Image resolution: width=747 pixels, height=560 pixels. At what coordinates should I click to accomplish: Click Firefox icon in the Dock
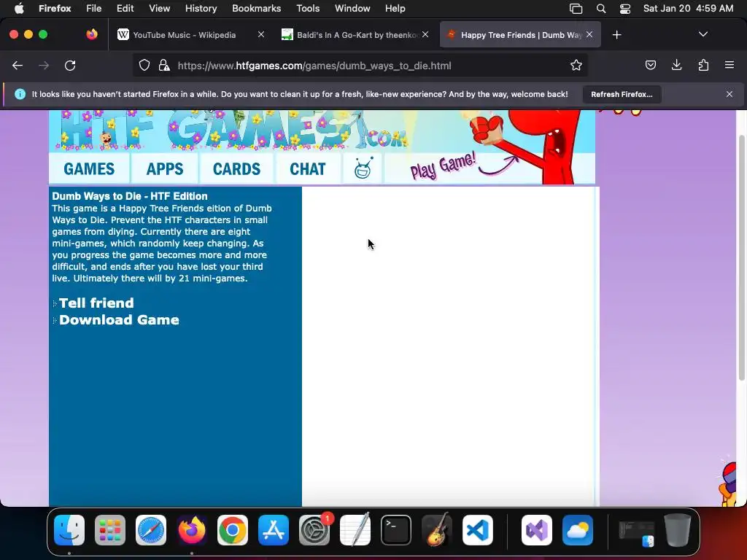(x=192, y=530)
